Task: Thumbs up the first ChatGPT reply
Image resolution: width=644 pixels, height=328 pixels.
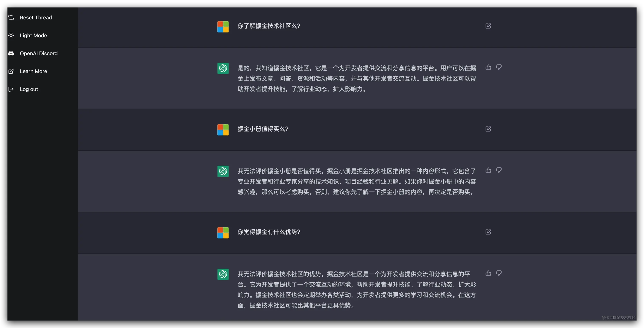Action: click(488, 67)
